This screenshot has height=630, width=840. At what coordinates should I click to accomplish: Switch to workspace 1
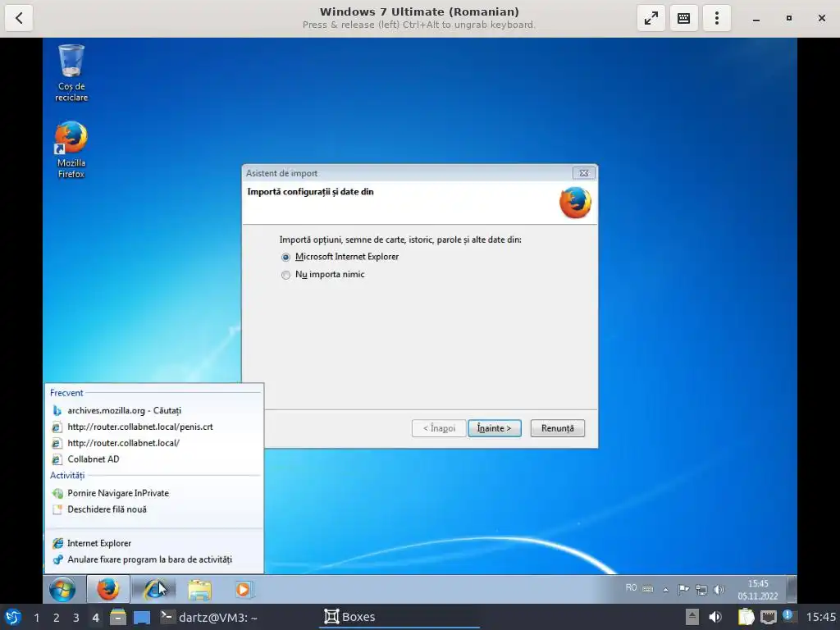[x=36, y=618]
